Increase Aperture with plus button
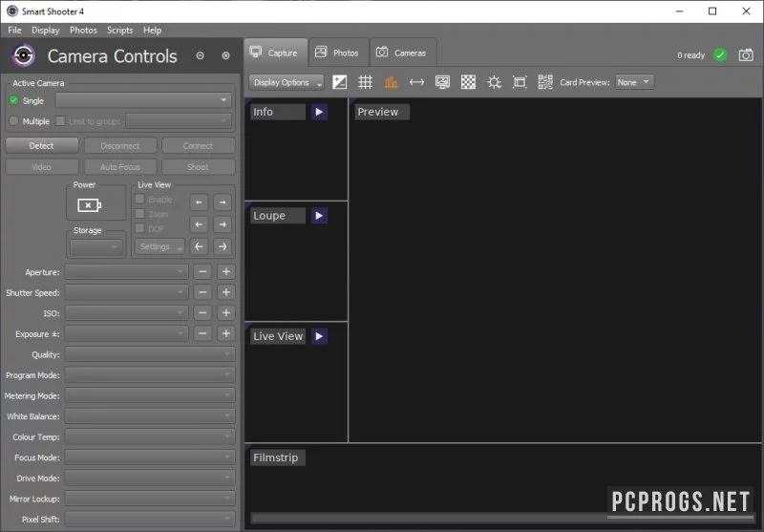Image resolution: width=764 pixels, height=532 pixels. pyautogui.click(x=226, y=272)
